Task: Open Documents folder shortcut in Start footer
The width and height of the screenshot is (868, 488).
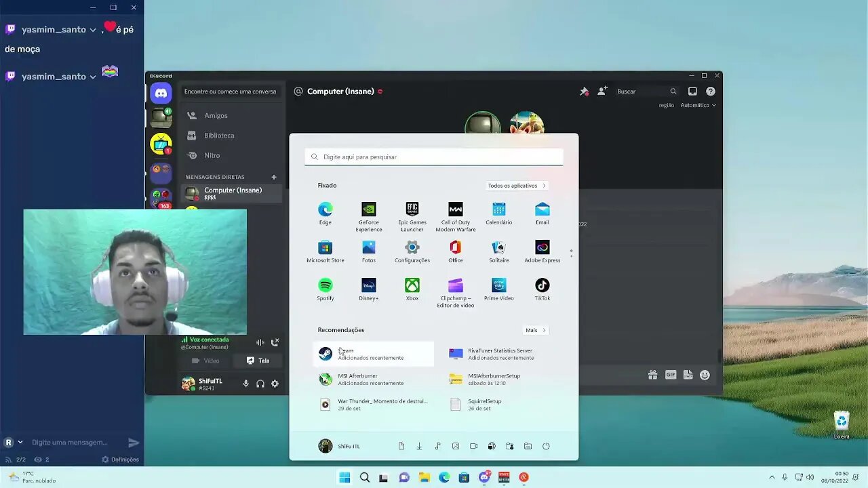Action: (x=401, y=446)
